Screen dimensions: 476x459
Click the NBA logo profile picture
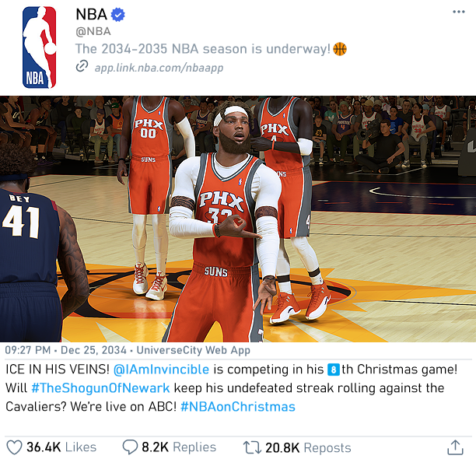pyautogui.click(x=39, y=47)
